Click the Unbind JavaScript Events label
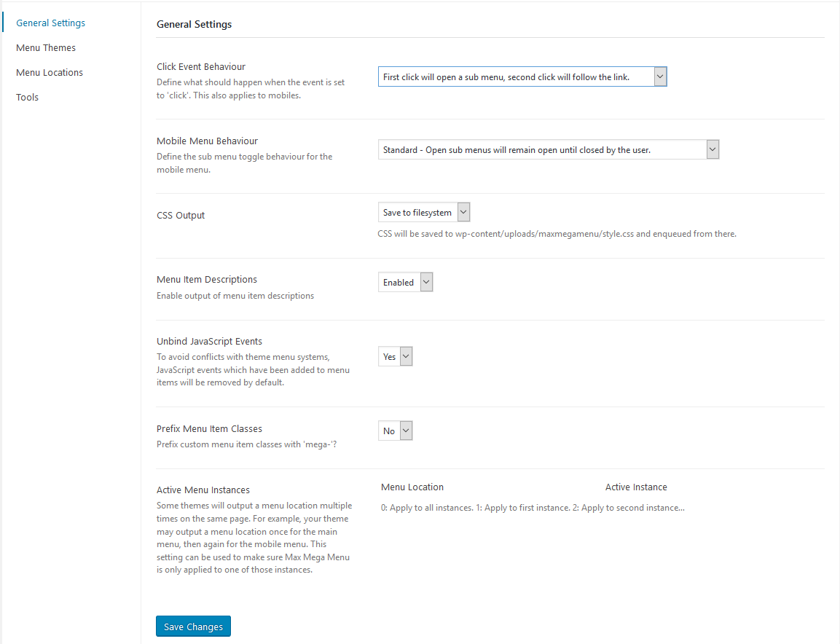Viewport: 840px width, 644px height. pos(210,341)
